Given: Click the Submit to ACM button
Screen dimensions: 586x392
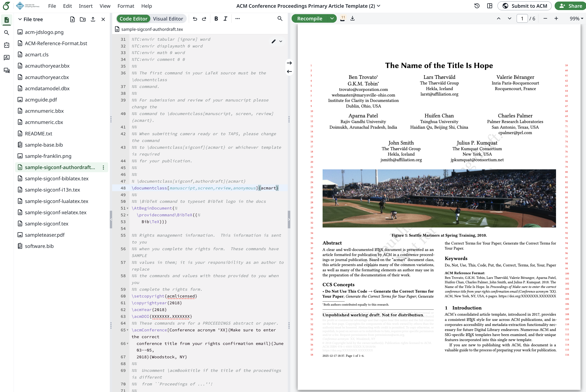Looking at the screenshot, I should (524, 6).
